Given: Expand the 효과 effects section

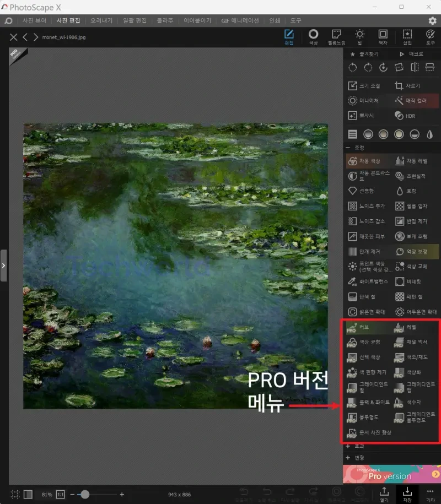Looking at the screenshot, I should coord(355,446).
